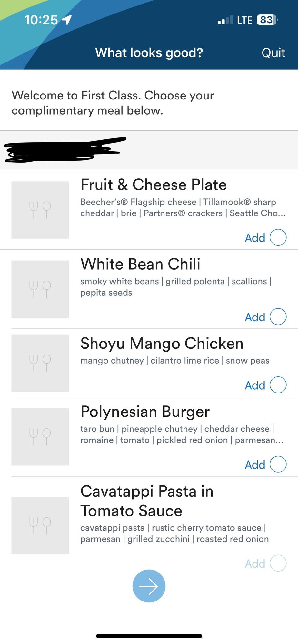The height and width of the screenshot is (644, 298).
Task: Select Shoyu Mango Chicken radio circle
Action: click(x=278, y=385)
